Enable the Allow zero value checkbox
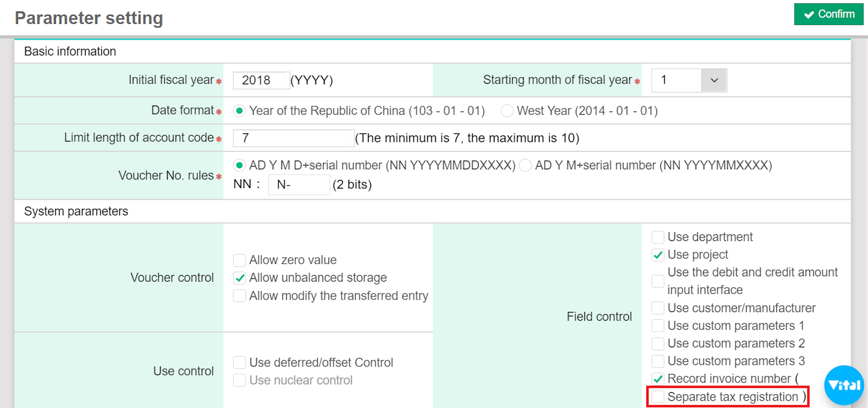The image size is (868, 408). click(239, 260)
